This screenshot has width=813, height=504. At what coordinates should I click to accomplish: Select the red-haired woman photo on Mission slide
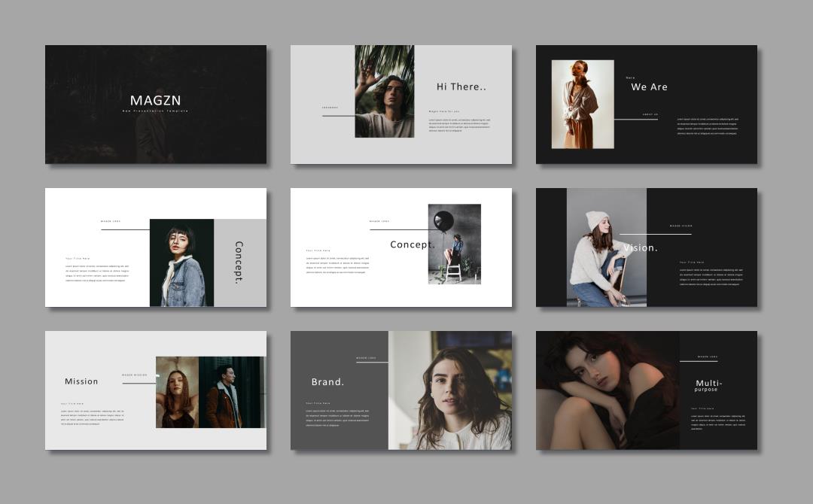tap(177, 393)
